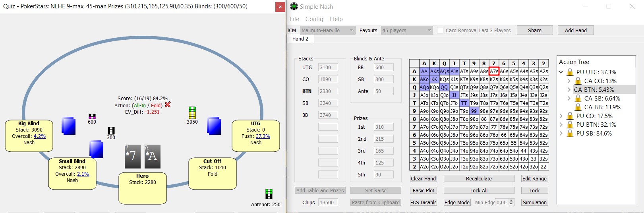
Task: Click the Big Blind 600 chip icon
Action: click(x=92, y=116)
